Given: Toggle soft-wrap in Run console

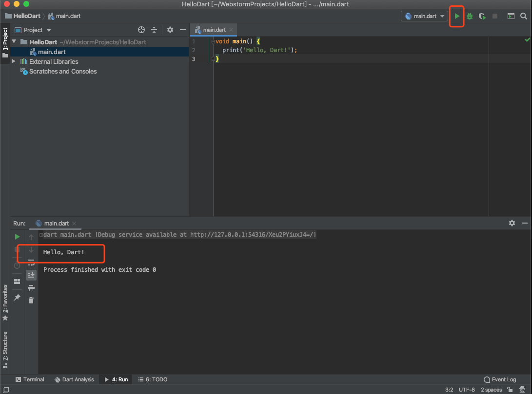Looking at the screenshot, I should pos(31,262).
